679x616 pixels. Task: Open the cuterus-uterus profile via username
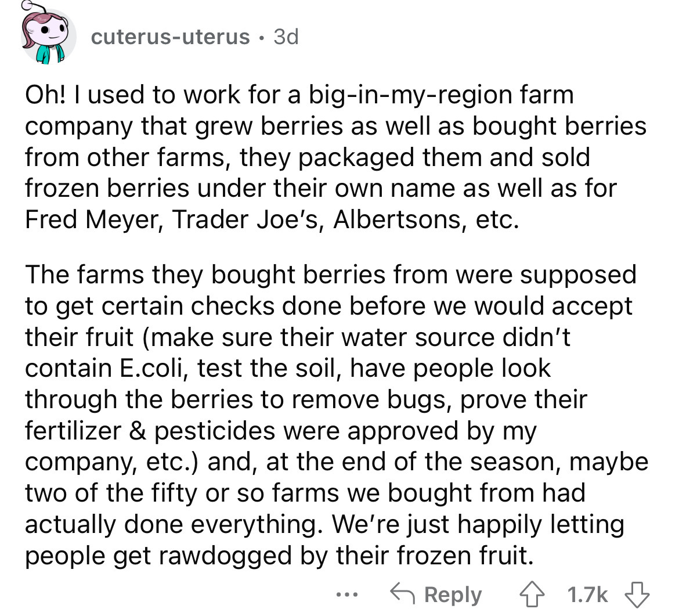(171, 37)
